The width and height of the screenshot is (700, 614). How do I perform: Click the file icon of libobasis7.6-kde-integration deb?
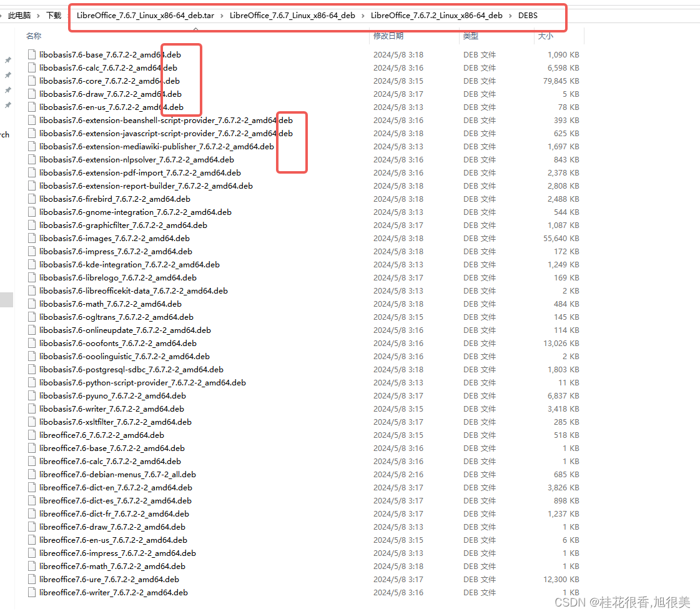tap(32, 264)
